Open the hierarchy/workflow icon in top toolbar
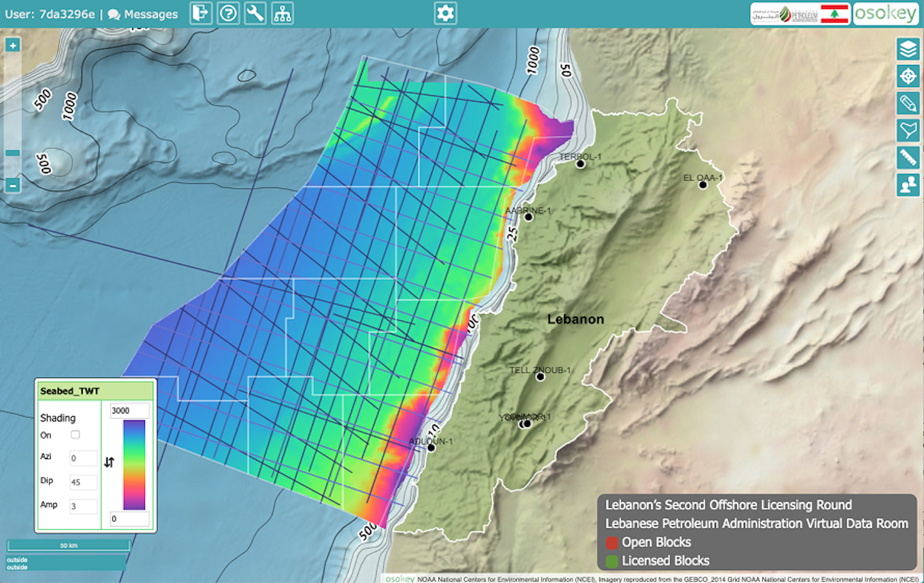Screen dimensions: 924x583 coord(282,13)
